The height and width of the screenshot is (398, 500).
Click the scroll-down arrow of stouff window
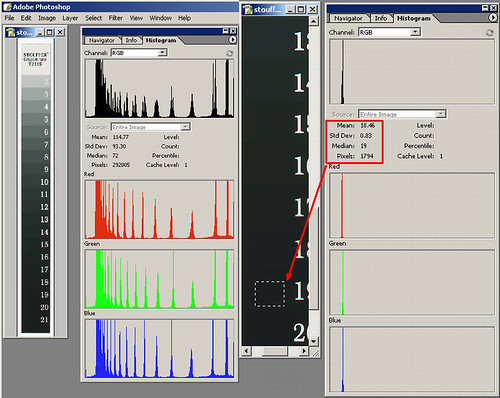tap(313, 341)
